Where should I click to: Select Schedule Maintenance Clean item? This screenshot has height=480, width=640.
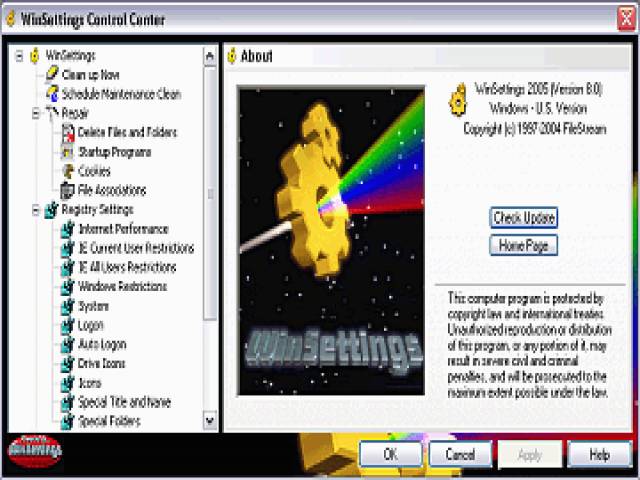pyautogui.click(x=121, y=94)
